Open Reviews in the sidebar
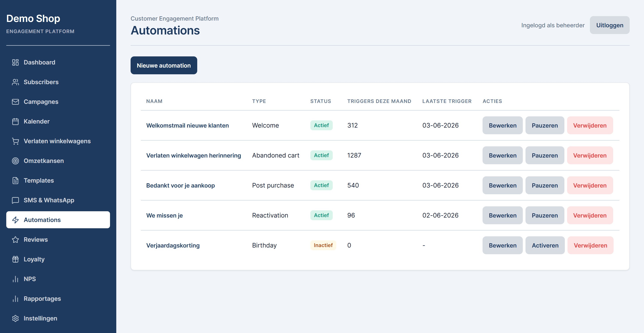Image resolution: width=644 pixels, height=333 pixels. pos(58,240)
